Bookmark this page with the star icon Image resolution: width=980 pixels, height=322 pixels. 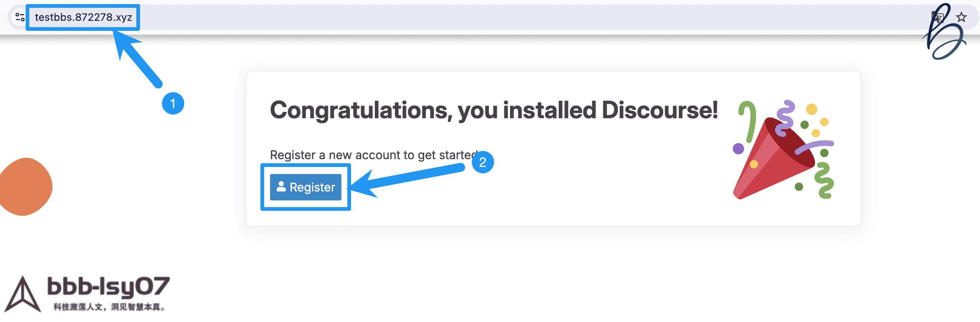coord(961,17)
